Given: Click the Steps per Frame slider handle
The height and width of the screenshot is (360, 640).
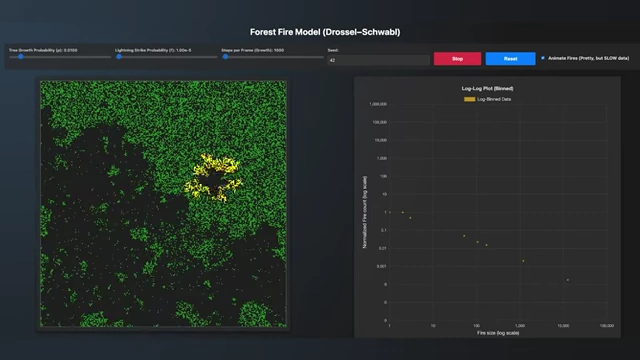Looking at the screenshot, I should (x=225, y=57).
